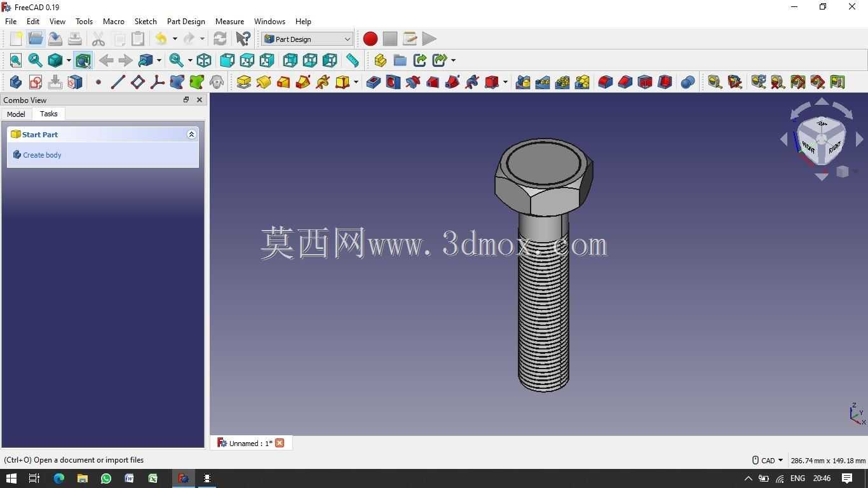Select the Additive loft tool
Image resolution: width=868 pixels, height=488 pixels.
(x=283, y=82)
